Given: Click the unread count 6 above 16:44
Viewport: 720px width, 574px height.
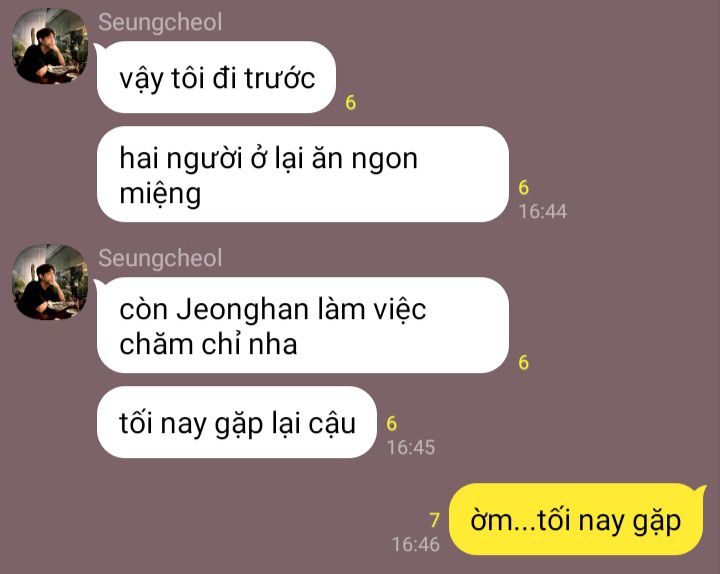Looking at the screenshot, I should tap(523, 187).
